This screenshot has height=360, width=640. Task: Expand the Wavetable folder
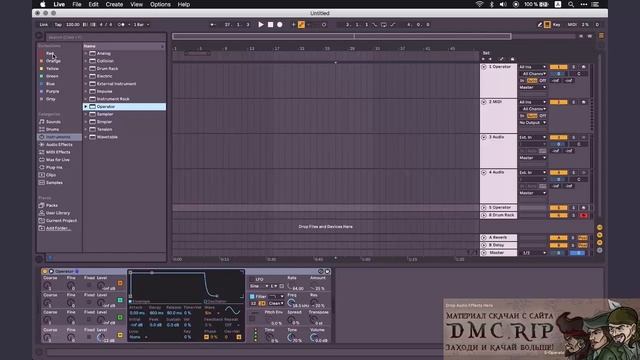(x=86, y=137)
